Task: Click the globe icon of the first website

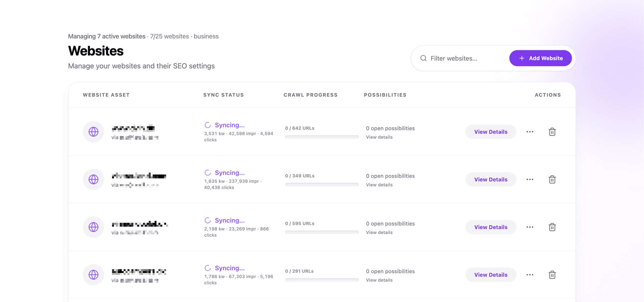Action: [x=93, y=132]
